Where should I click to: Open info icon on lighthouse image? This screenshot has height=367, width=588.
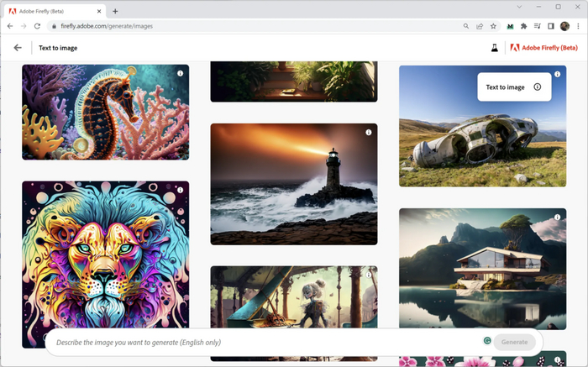369,133
